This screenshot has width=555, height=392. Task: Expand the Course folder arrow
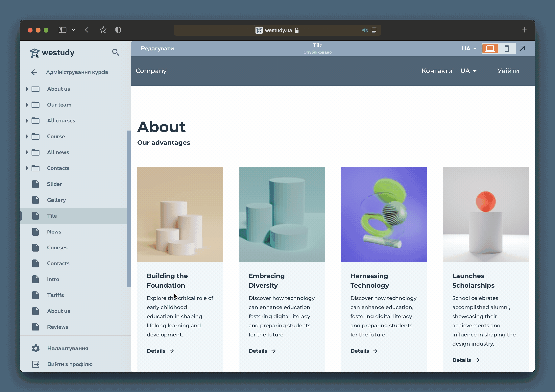coord(27,137)
